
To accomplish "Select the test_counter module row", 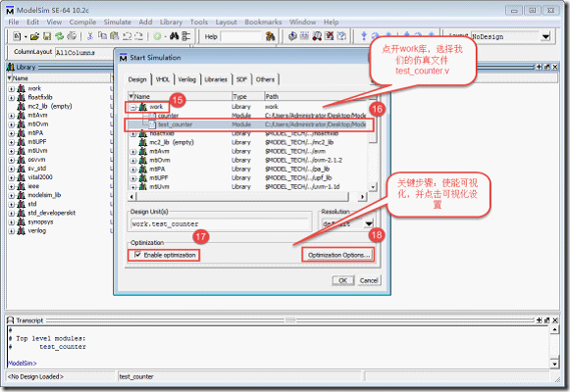I will [248, 124].
